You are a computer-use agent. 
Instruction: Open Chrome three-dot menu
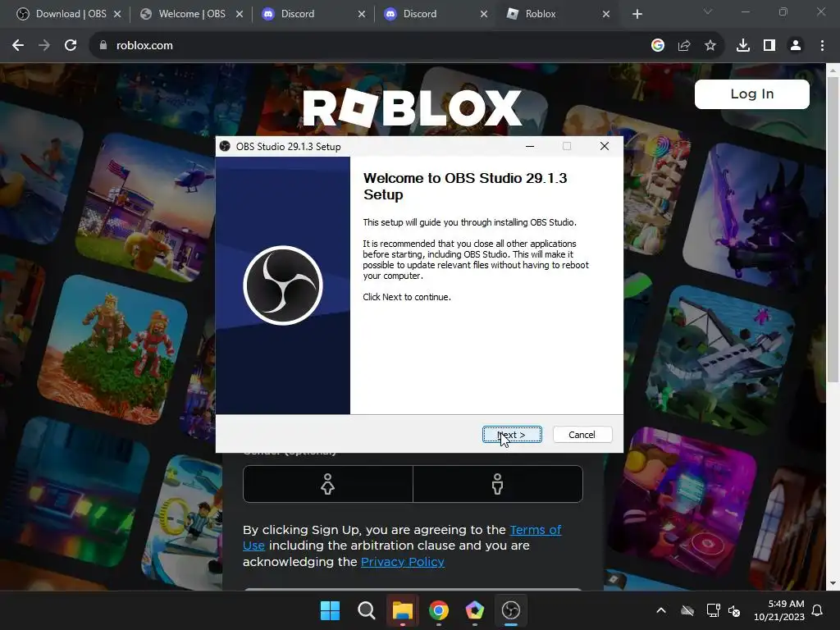(822, 46)
